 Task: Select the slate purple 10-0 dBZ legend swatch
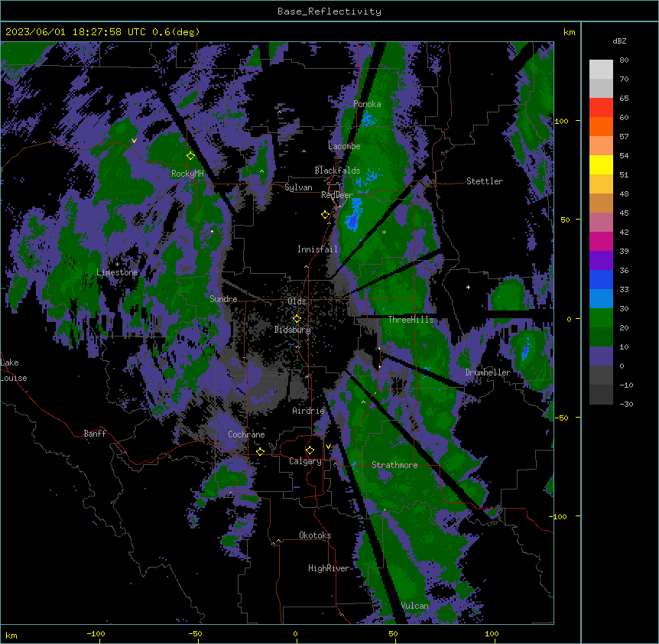point(601,356)
